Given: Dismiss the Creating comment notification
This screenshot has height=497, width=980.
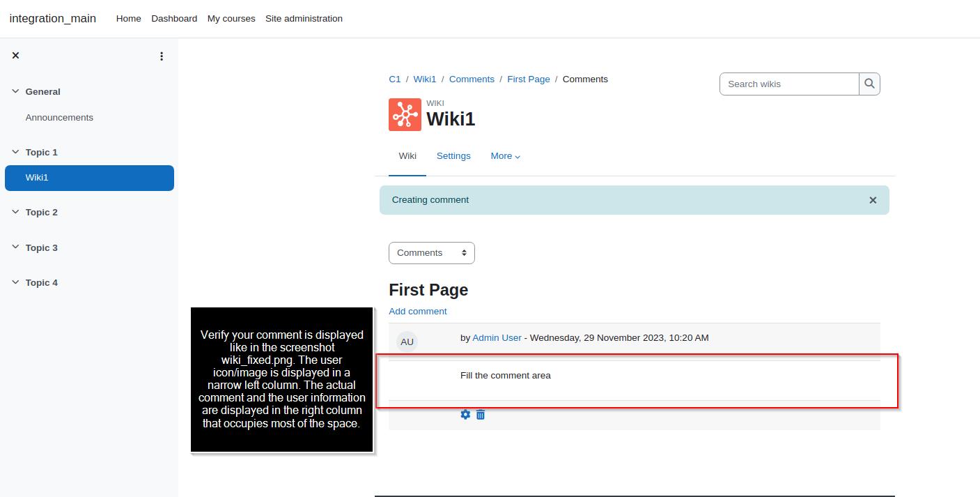Looking at the screenshot, I should coord(873,200).
